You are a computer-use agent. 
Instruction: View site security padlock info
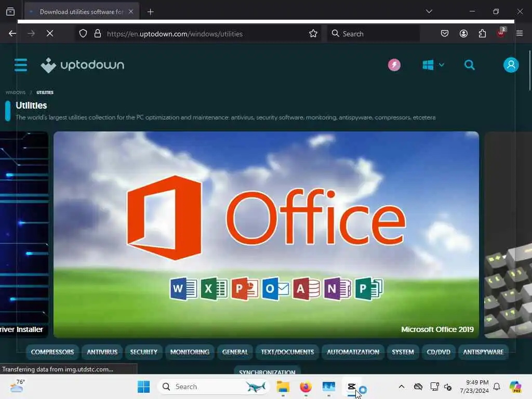pos(97,34)
